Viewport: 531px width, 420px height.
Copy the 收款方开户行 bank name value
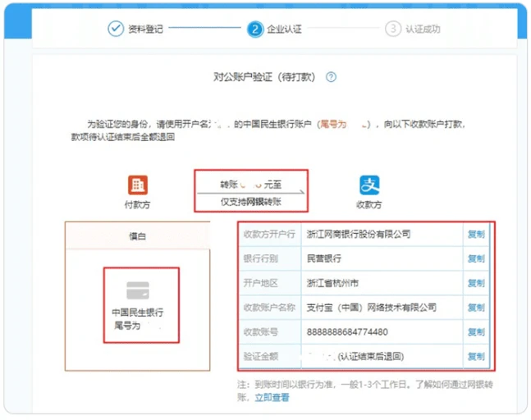(x=476, y=234)
